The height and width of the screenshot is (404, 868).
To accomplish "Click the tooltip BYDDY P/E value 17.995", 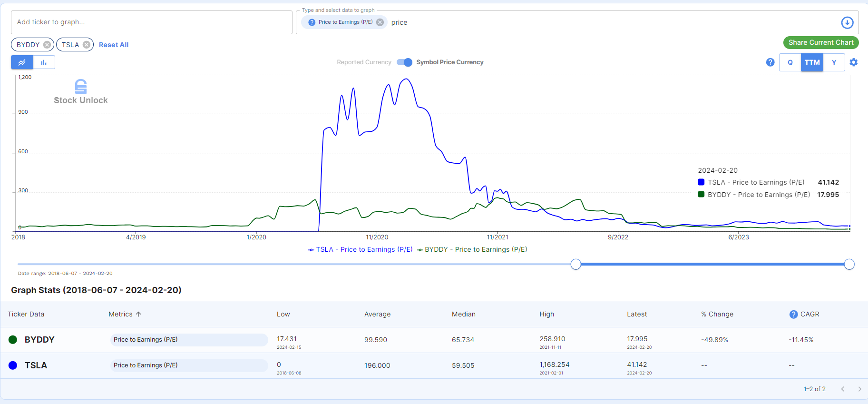I will [828, 195].
